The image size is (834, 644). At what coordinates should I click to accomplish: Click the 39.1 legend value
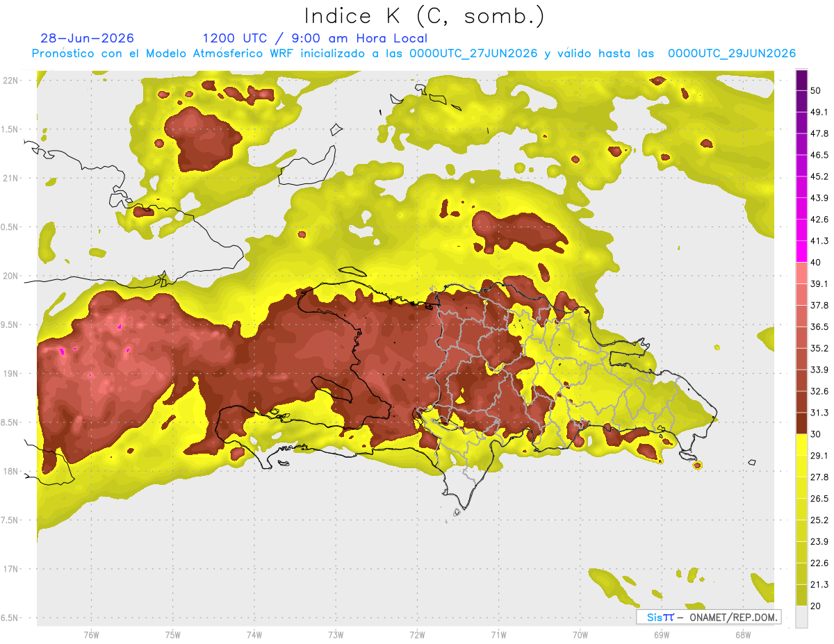point(819,284)
